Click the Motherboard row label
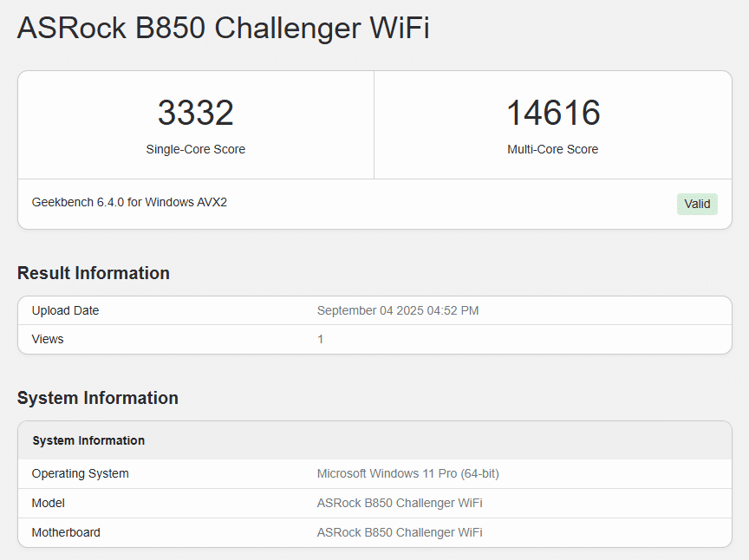Screen dimensions: 749x560 (x=66, y=532)
